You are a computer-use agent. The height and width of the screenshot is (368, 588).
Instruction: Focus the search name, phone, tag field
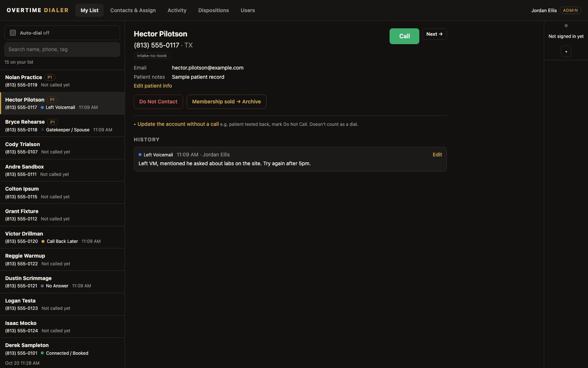(x=62, y=49)
